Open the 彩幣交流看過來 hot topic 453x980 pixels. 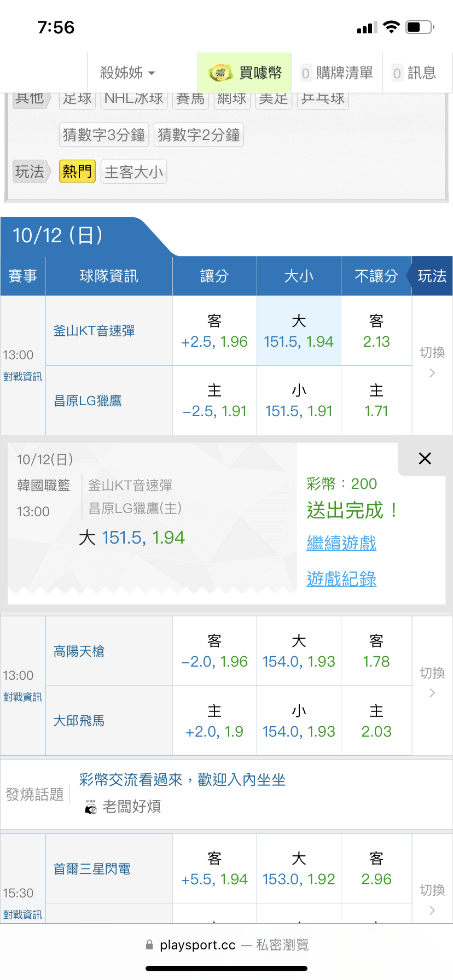(182, 780)
